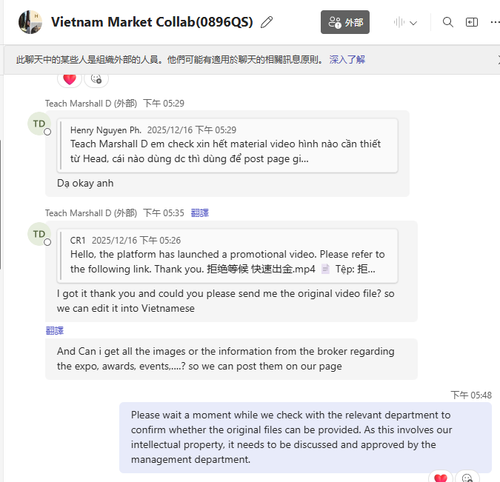
Task: Open the more options ellipsis in the header
Action: pos(495,22)
